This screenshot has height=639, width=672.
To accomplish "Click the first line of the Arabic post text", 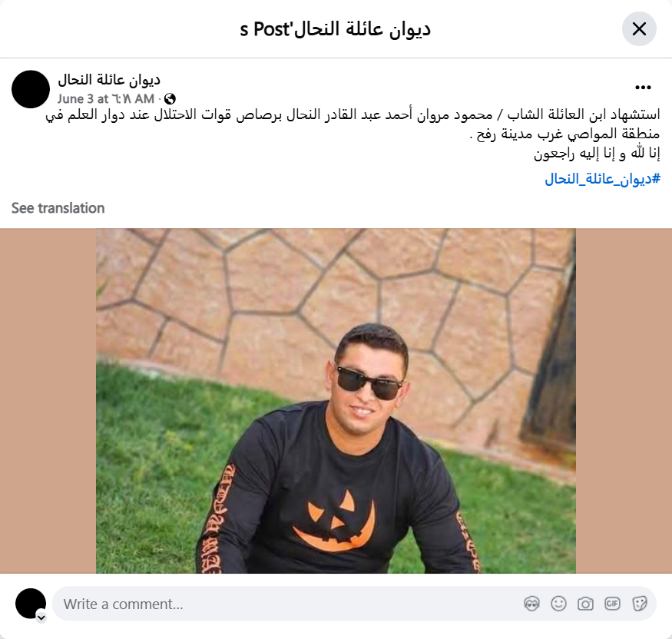I will (353, 114).
